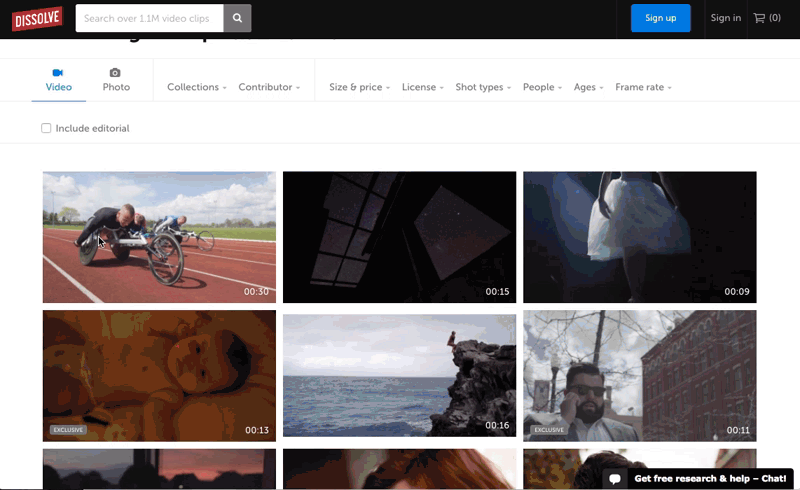Open the night sky window clip
The height and width of the screenshot is (490, 800).
(399, 237)
